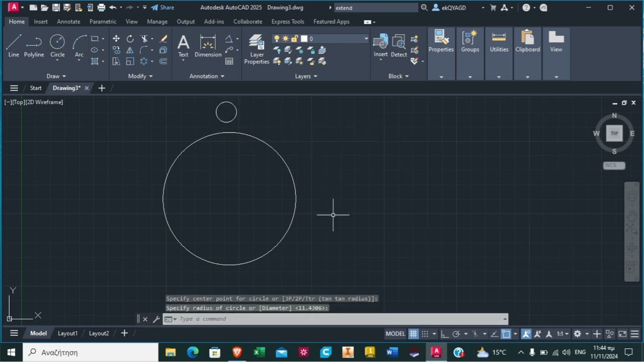
Task: Insert a Table from Annotation panel
Action: [x=229, y=61]
